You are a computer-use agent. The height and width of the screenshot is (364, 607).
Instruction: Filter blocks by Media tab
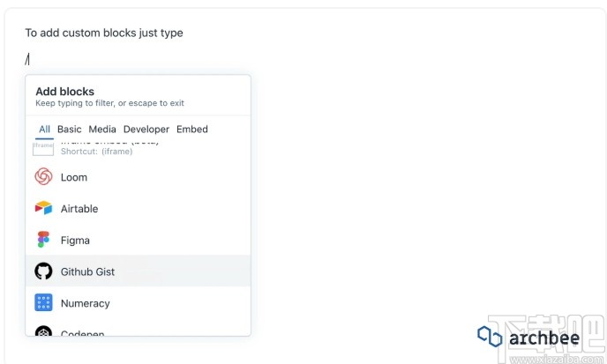tap(102, 130)
